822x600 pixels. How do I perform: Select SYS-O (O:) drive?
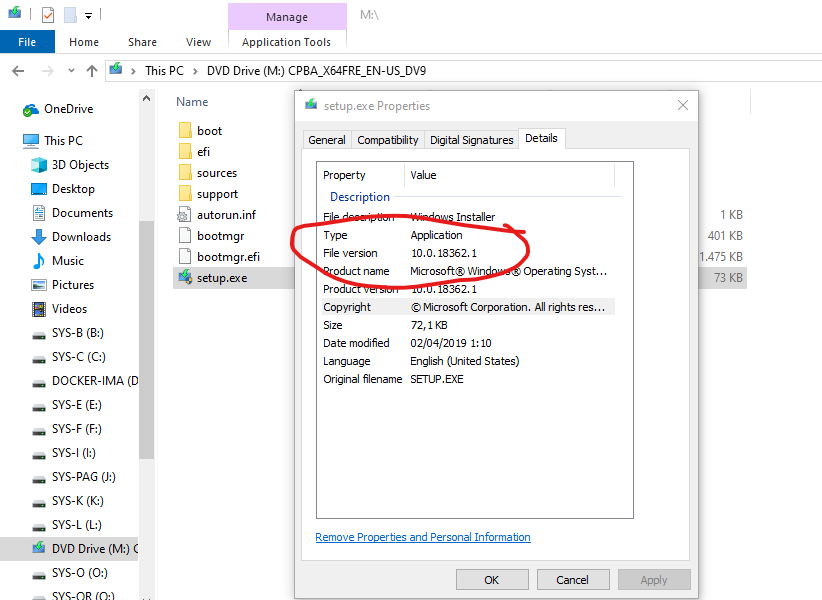[x=80, y=573]
